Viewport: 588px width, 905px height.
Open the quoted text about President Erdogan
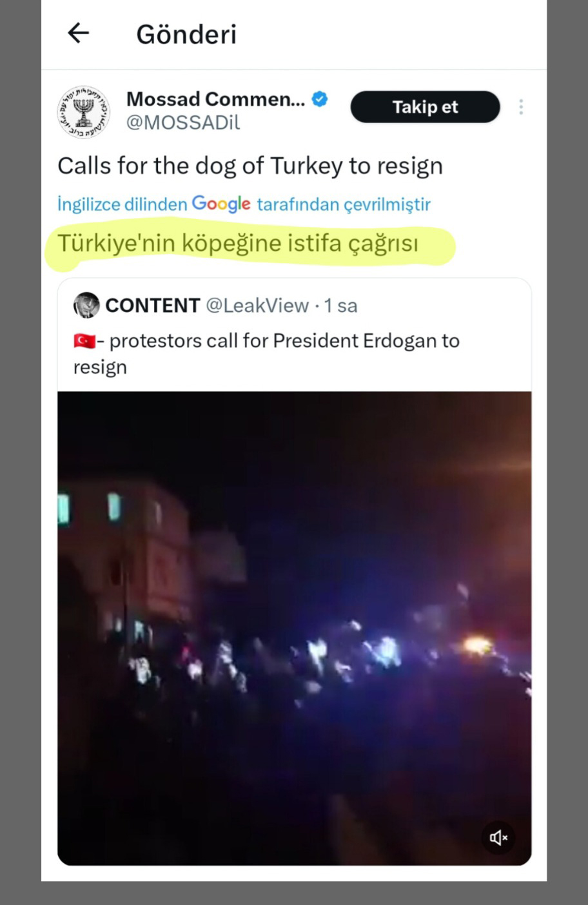click(x=266, y=353)
